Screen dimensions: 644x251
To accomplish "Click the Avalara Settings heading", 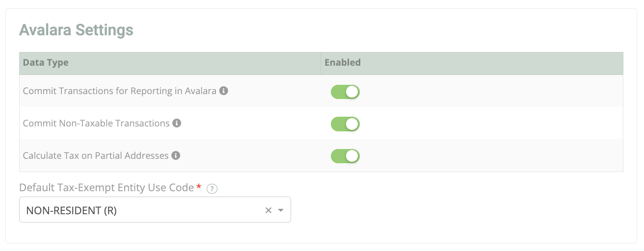I will pos(76,30).
